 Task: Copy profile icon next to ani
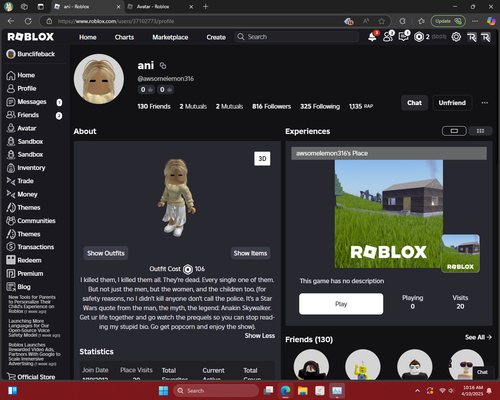[x=163, y=66]
